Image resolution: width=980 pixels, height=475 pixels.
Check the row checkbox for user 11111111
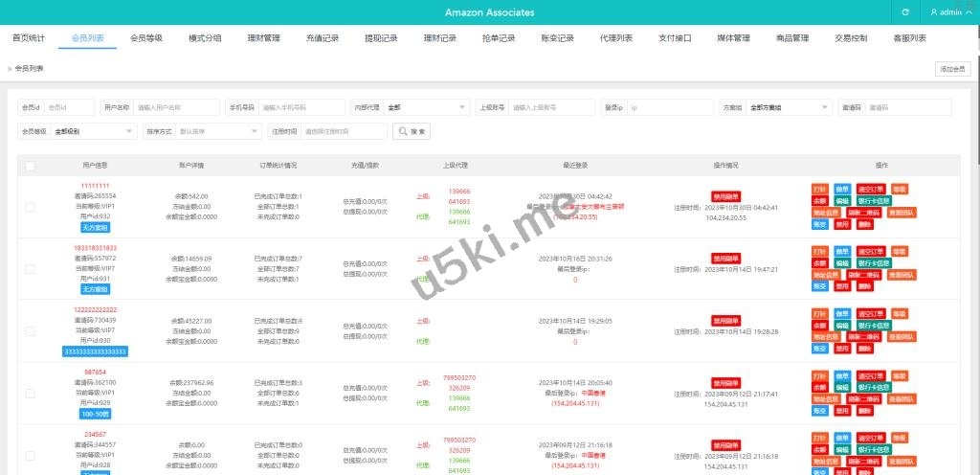click(x=31, y=207)
